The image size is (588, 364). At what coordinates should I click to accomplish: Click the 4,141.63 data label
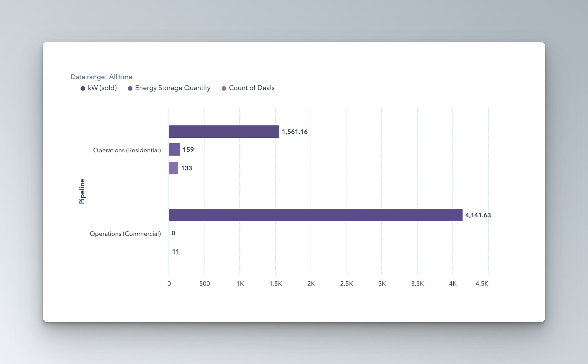pos(478,215)
